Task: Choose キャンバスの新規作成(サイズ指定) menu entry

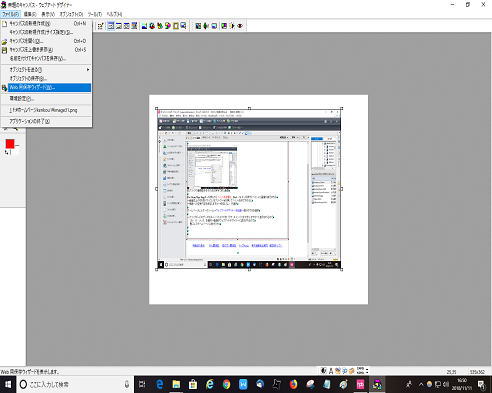Action: tap(46, 32)
